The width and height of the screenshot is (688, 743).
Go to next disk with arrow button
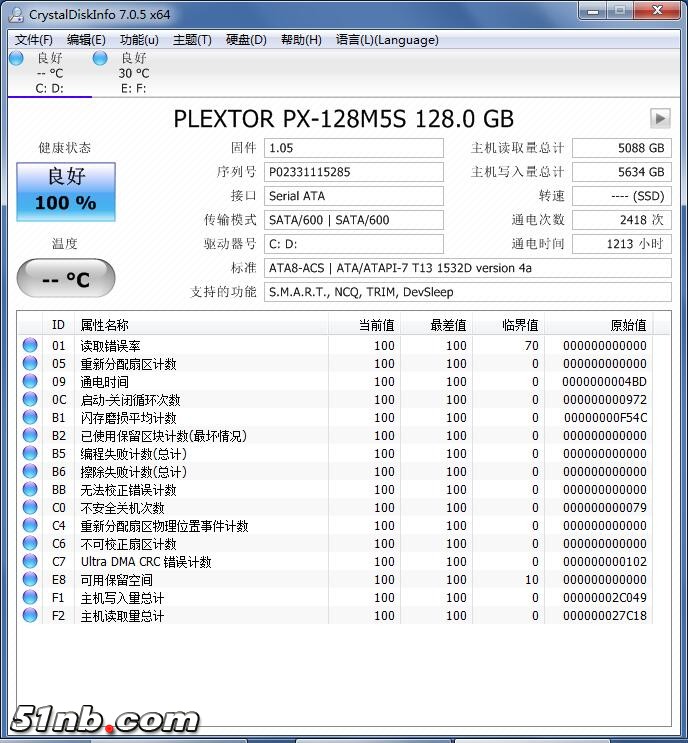click(660, 118)
